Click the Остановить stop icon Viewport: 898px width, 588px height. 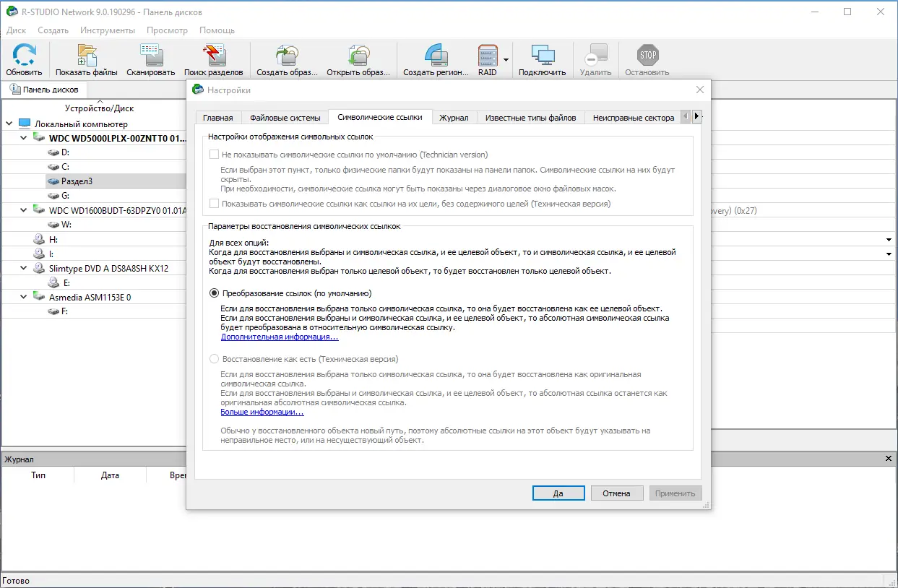647,56
